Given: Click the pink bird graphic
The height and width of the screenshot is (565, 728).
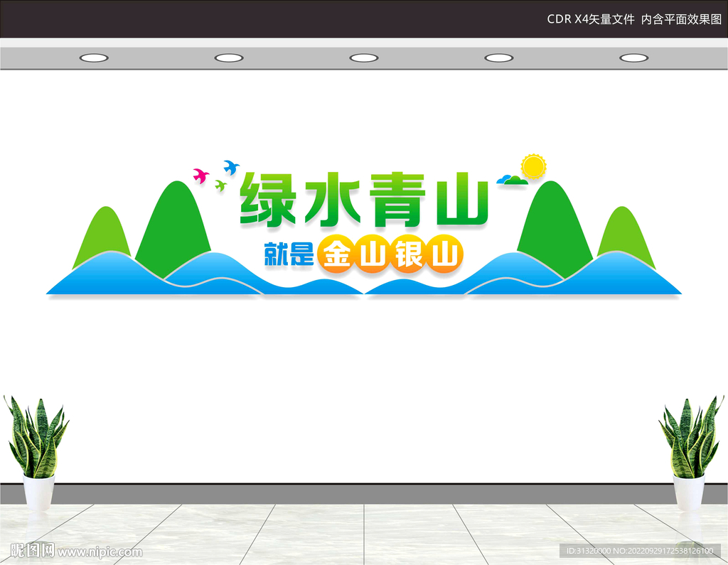Looking at the screenshot, I should tap(200, 176).
